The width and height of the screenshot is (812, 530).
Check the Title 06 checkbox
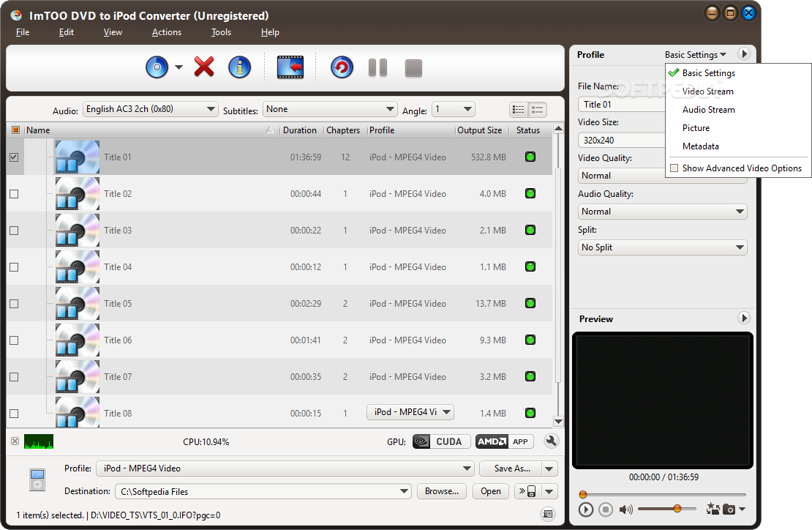point(14,340)
